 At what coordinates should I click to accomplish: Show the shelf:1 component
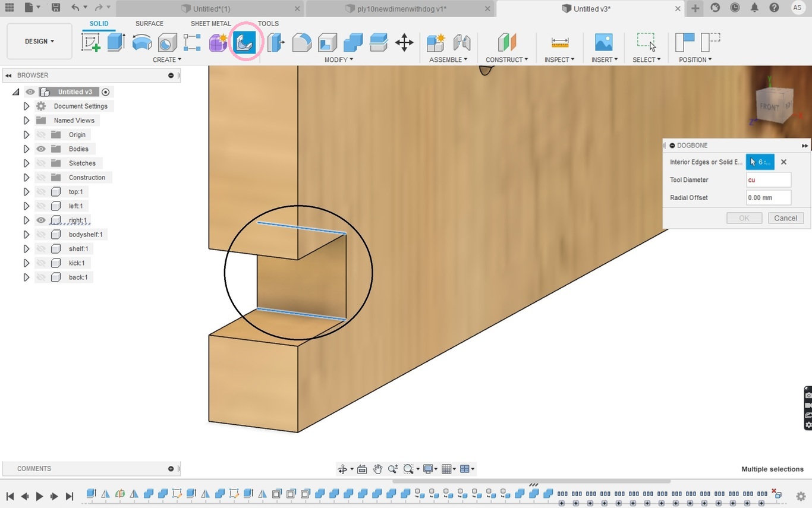coord(41,249)
